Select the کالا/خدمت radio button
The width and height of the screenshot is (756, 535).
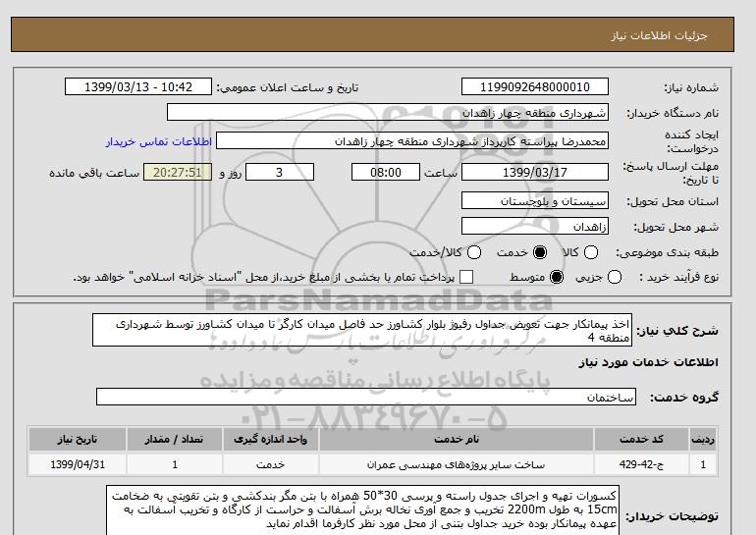474,252
